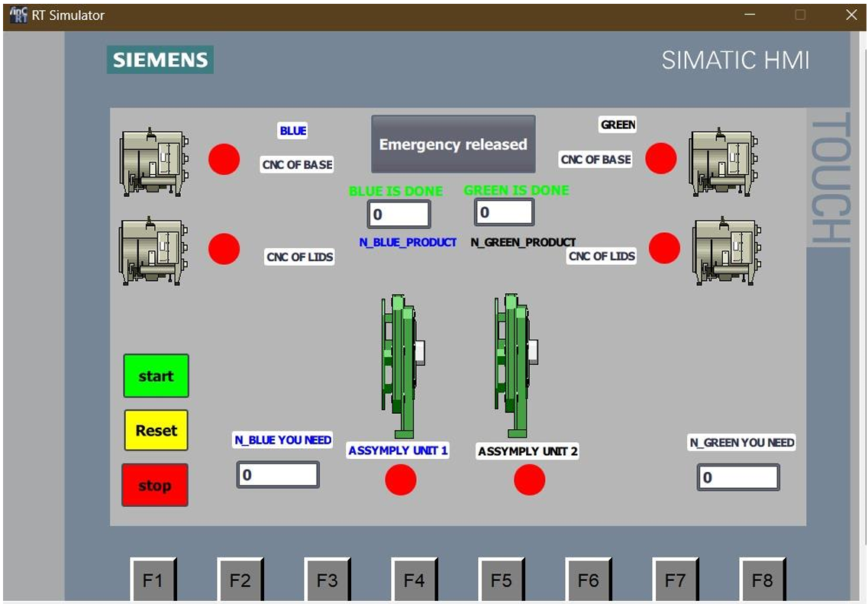Screen dimensions: 868x604
Task: Select the N_GREEN YOU NEED input field
Action: [738, 478]
